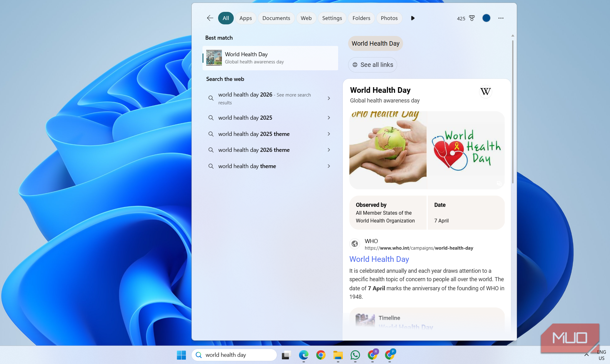
Task: Click the Best match heading
Action: 219,38
